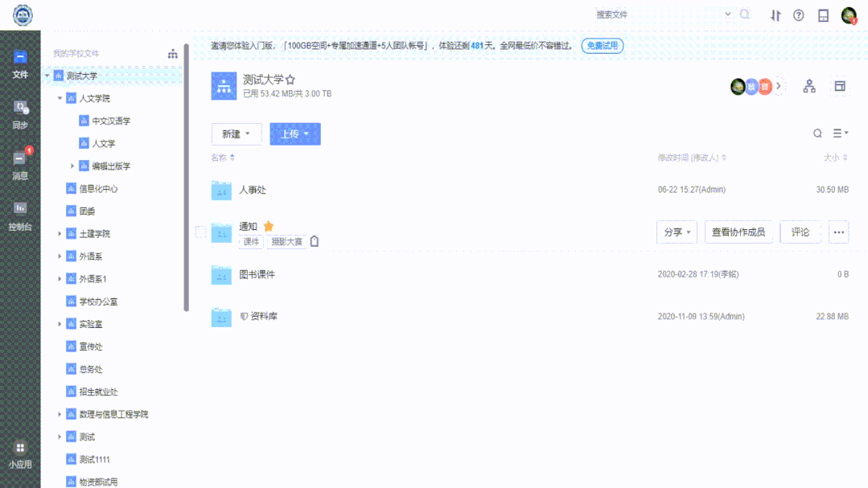Open the department structure icon at right
The height and width of the screenshot is (488, 868).
pyautogui.click(x=809, y=86)
